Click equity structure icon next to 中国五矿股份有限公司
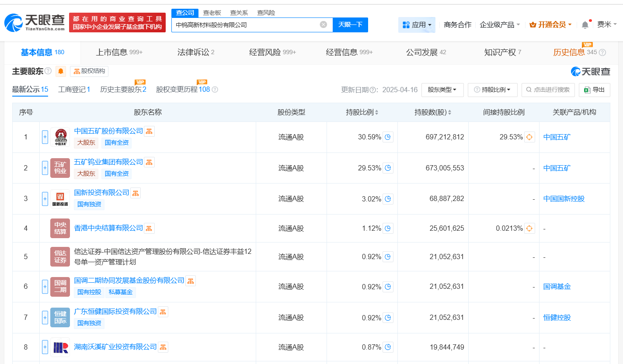The image size is (623, 364). tap(149, 131)
